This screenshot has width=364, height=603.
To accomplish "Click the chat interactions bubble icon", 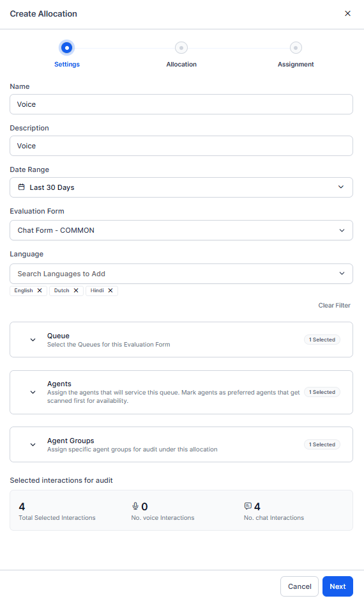I will coord(248,506).
